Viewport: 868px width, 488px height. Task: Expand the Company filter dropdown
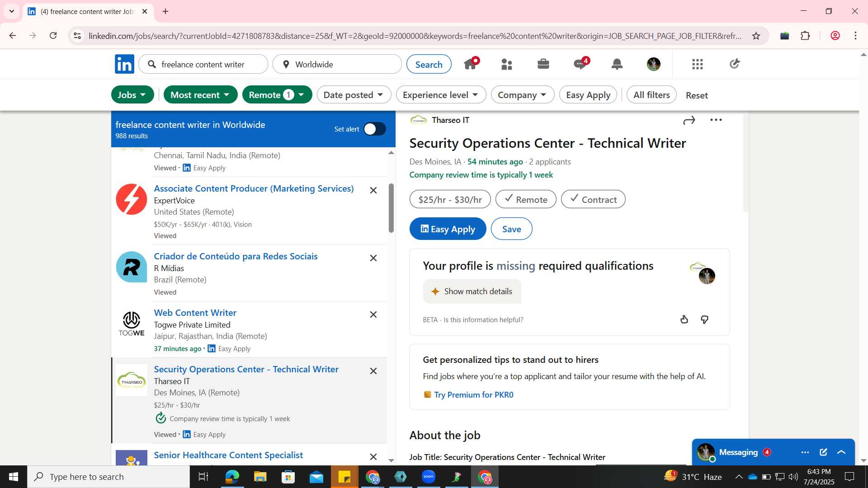click(523, 95)
